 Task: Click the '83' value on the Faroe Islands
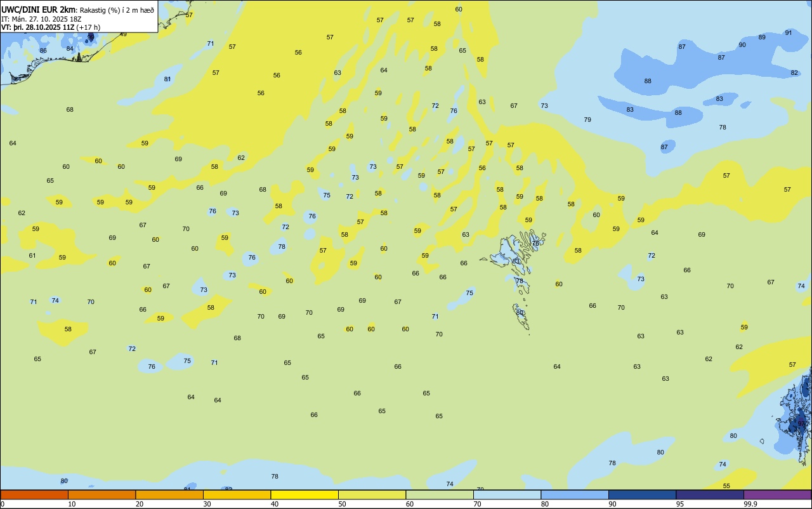[x=516, y=261]
